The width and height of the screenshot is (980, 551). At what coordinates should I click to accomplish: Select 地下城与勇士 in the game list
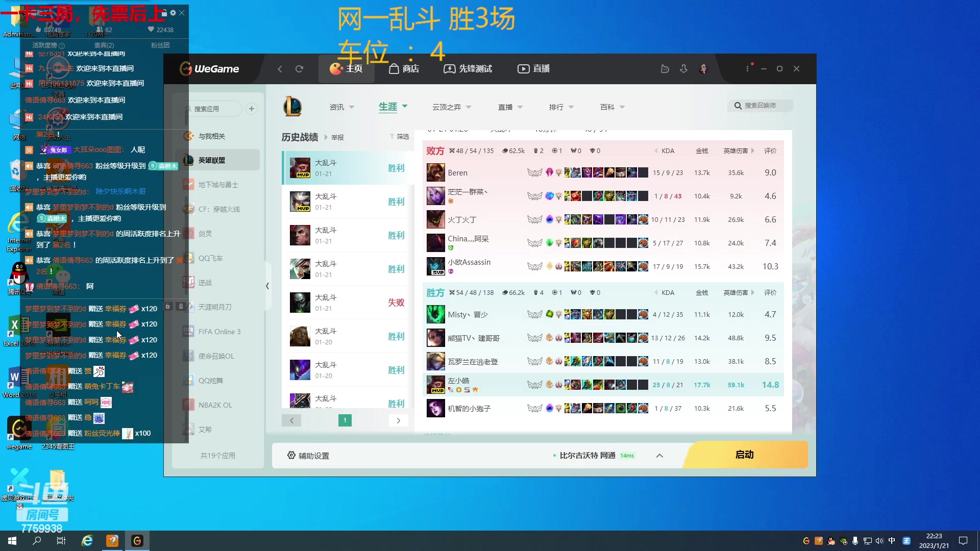click(x=217, y=185)
